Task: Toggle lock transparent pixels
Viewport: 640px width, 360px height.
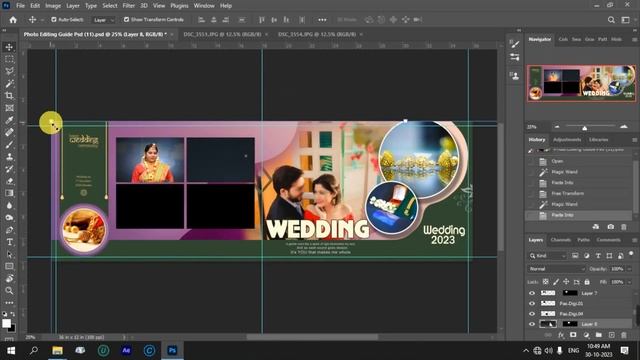Action: (545, 282)
